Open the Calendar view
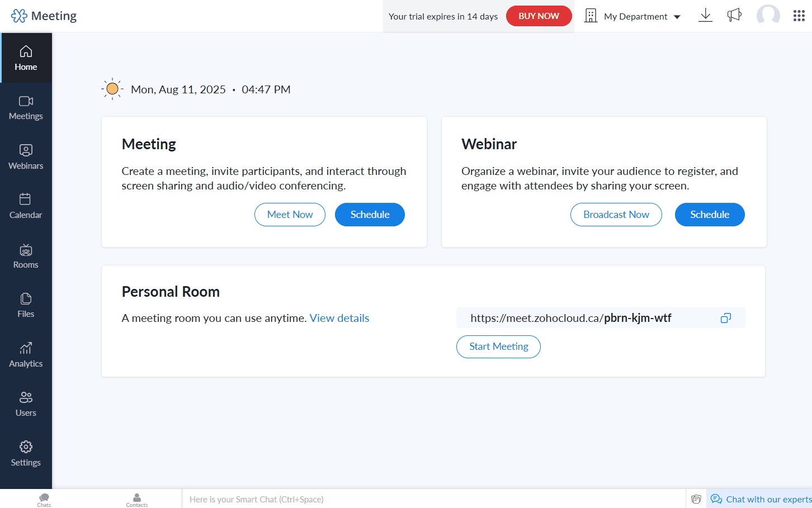812x508 pixels. click(26, 206)
